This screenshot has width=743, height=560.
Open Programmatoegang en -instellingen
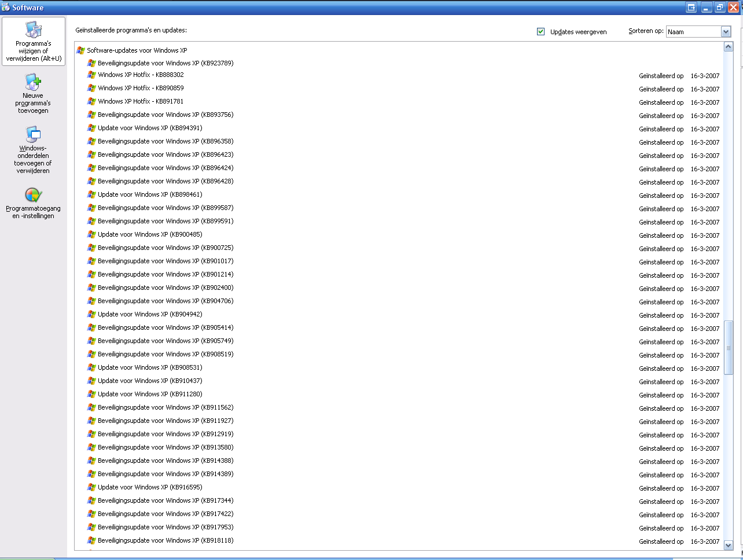tap(34, 202)
